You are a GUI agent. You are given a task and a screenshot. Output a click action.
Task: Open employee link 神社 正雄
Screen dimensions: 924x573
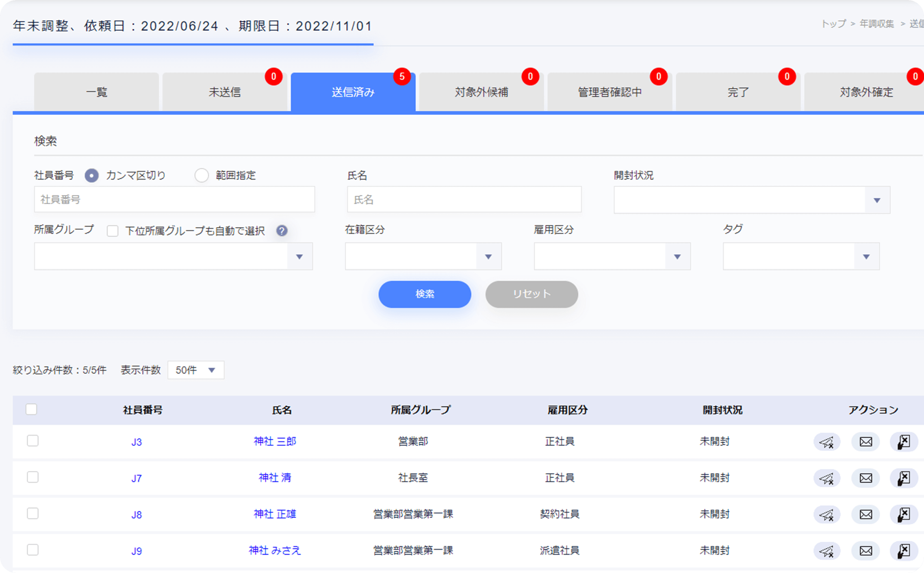point(275,514)
